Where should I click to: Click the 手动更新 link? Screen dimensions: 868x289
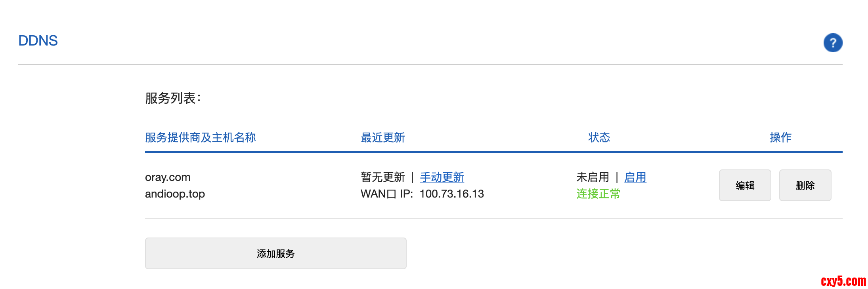tap(442, 177)
